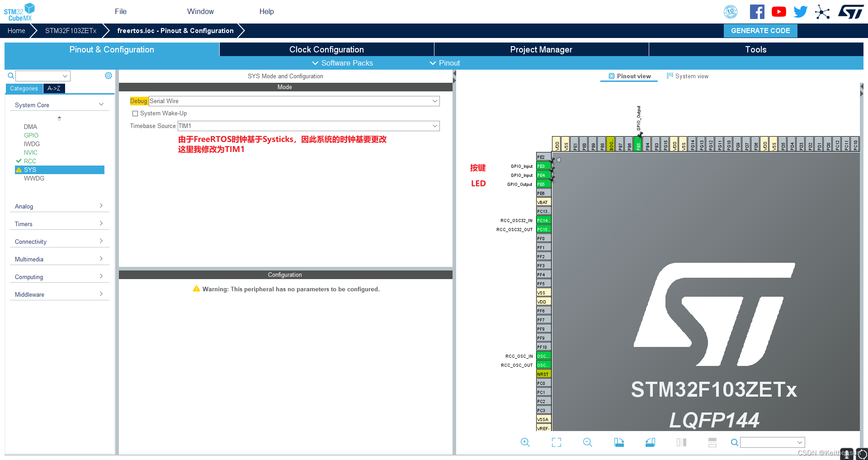Image resolution: width=868 pixels, height=460 pixels.
Task: Select the green PC14 oscillator pin
Action: [543, 220]
